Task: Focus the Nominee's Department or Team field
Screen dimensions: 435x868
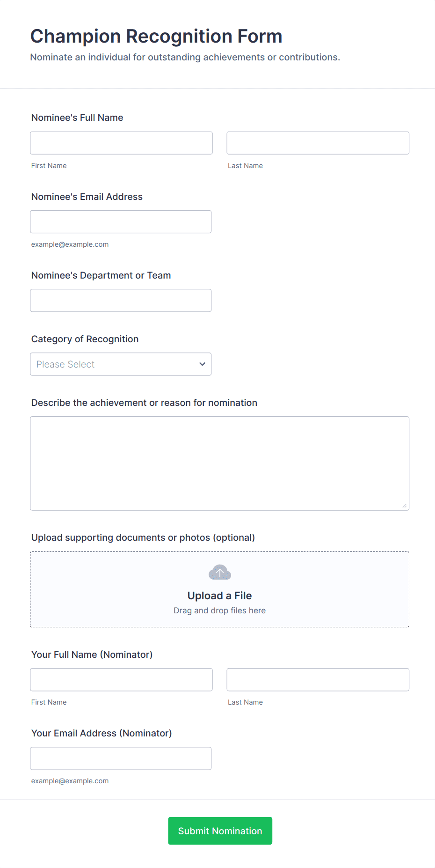Action: tap(121, 301)
